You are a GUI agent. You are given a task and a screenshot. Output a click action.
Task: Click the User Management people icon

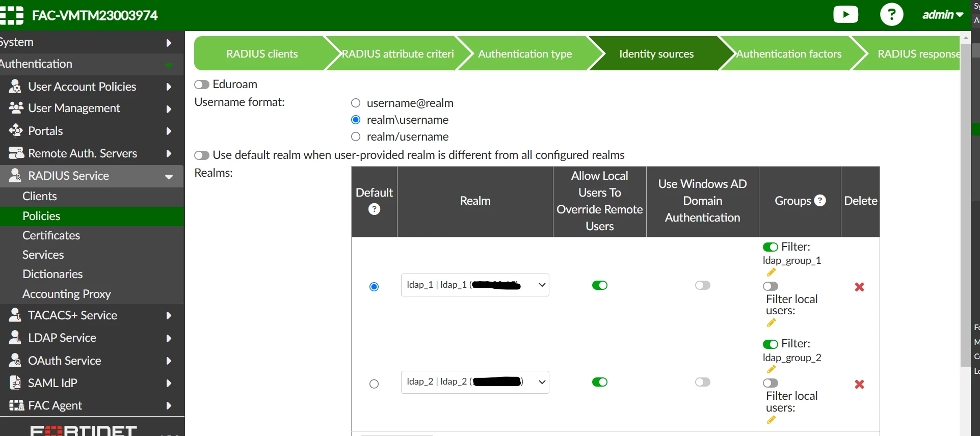pyautogui.click(x=16, y=108)
